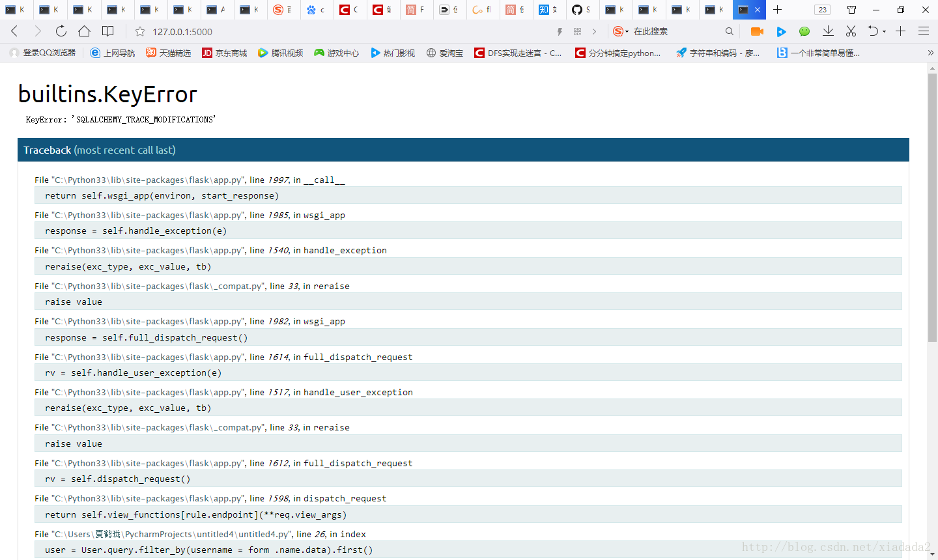The image size is (938, 560).
Task: Open 登录QQ浏览器 login bookmark
Action: coord(43,53)
